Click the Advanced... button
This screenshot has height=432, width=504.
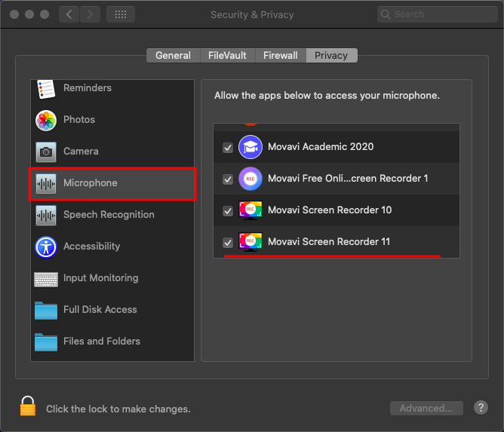tap(426, 408)
